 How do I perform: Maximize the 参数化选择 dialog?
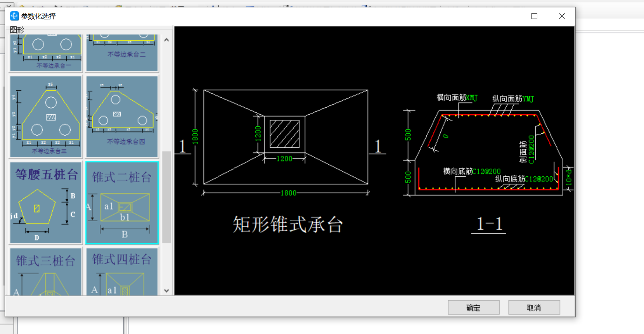pos(534,16)
